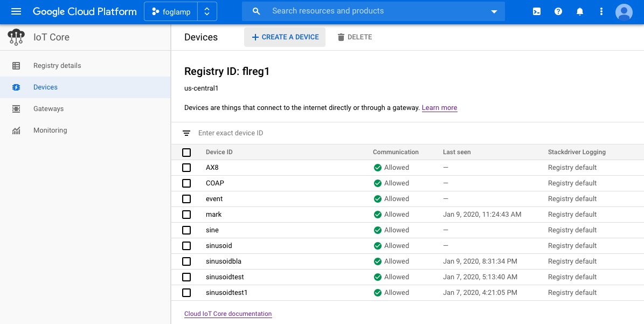The height and width of the screenshot is (324, 644).
Task: Tick the sinusoidtest1 device checkbox
Action: pyautogui.click(x=186, y=293)
